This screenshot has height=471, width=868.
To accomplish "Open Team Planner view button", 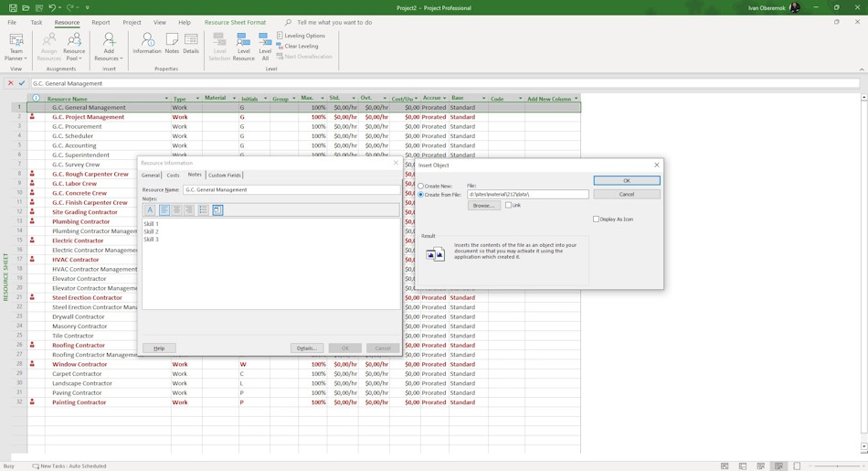I will (x=16, y=48).
